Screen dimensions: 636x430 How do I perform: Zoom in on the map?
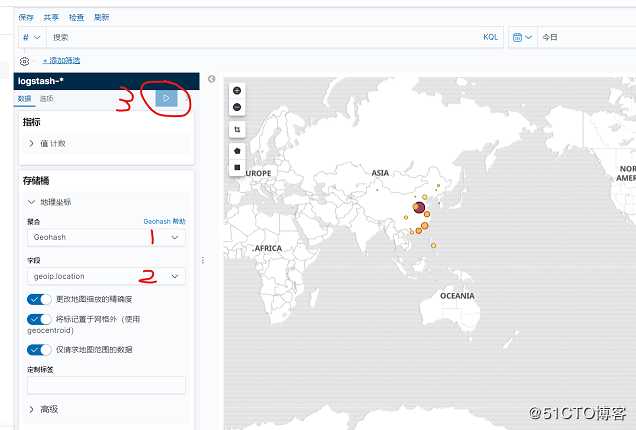[x=237, y=90]
